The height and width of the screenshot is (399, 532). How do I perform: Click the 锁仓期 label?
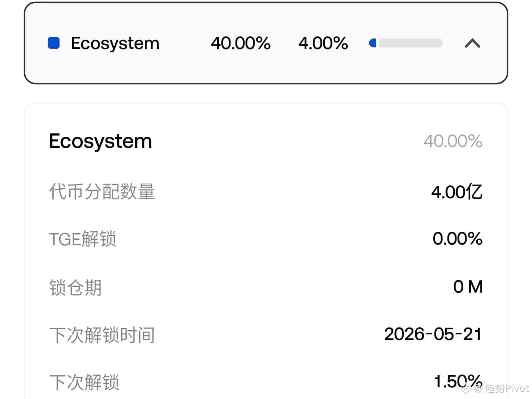pos(76,288)
